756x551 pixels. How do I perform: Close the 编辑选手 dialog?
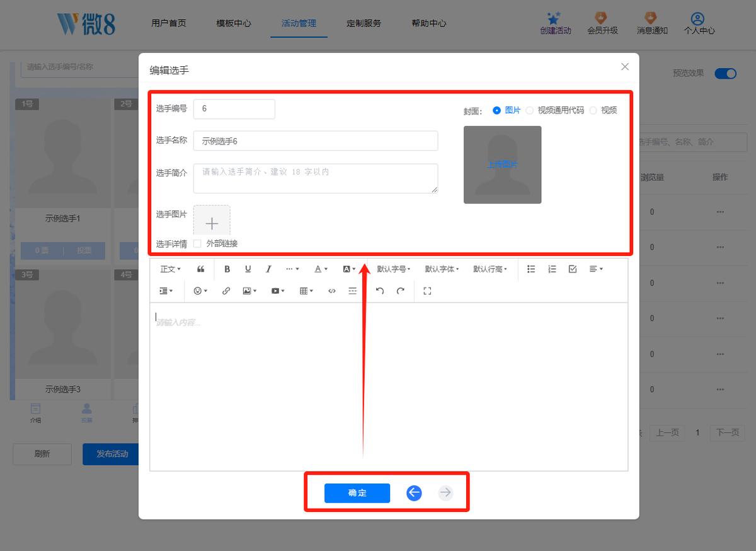[625, 67]
